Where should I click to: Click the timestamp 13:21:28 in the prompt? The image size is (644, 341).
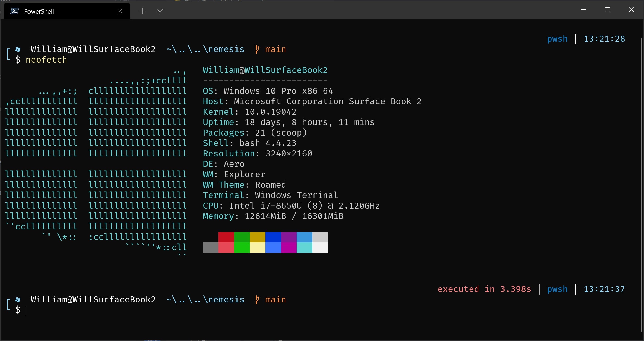click(604, 39)
